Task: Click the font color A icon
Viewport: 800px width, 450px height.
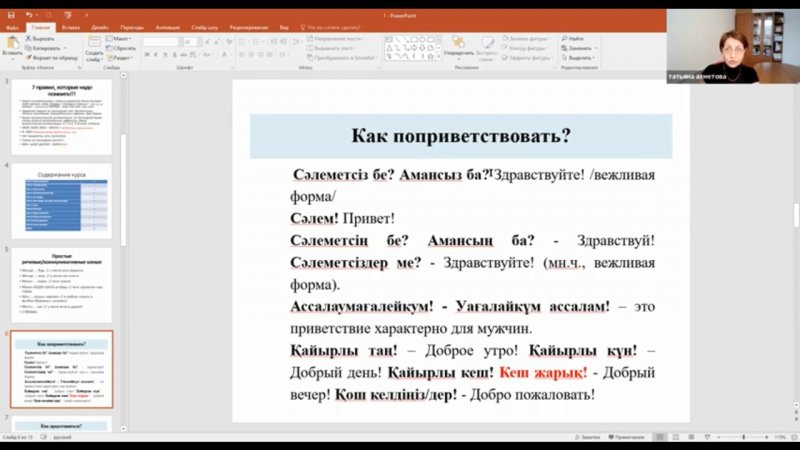Action: tap(224, 55)
